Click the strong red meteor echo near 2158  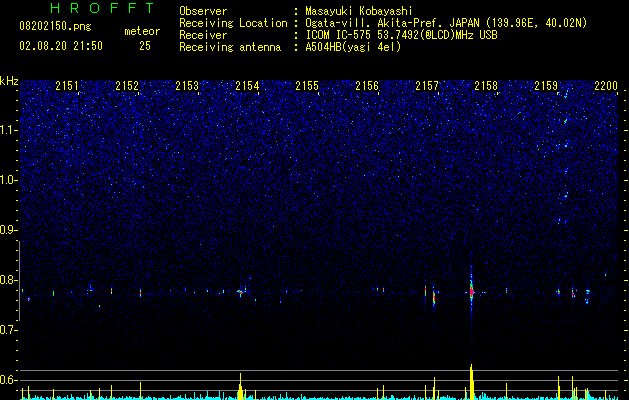point(472,291)
